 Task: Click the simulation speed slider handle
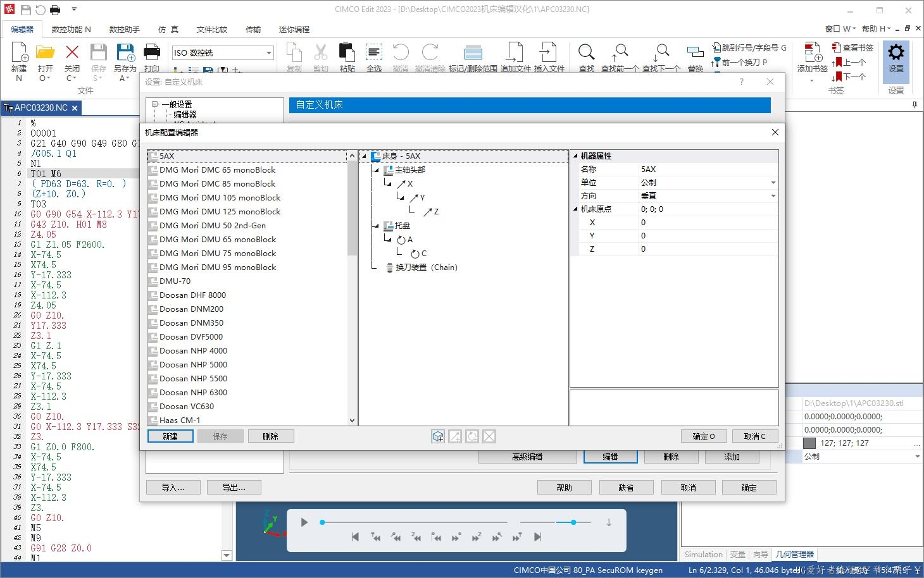pos(573,522)
